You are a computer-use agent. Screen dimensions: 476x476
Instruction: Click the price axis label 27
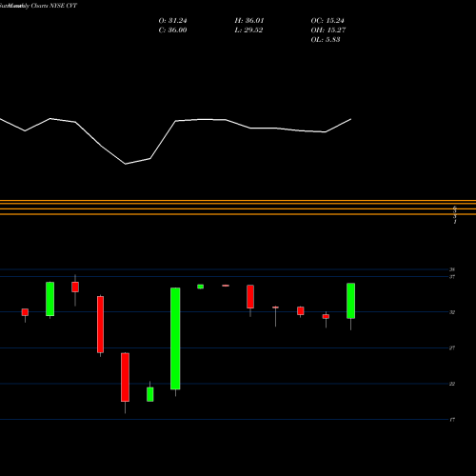point(452,348)
